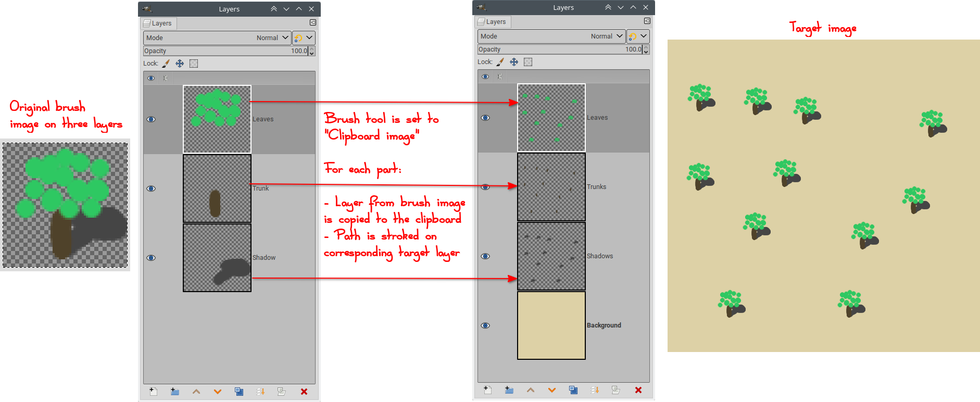Click the GIMP icon in left panel title bar
Viewport: 980px width, 402px height.
147,9
